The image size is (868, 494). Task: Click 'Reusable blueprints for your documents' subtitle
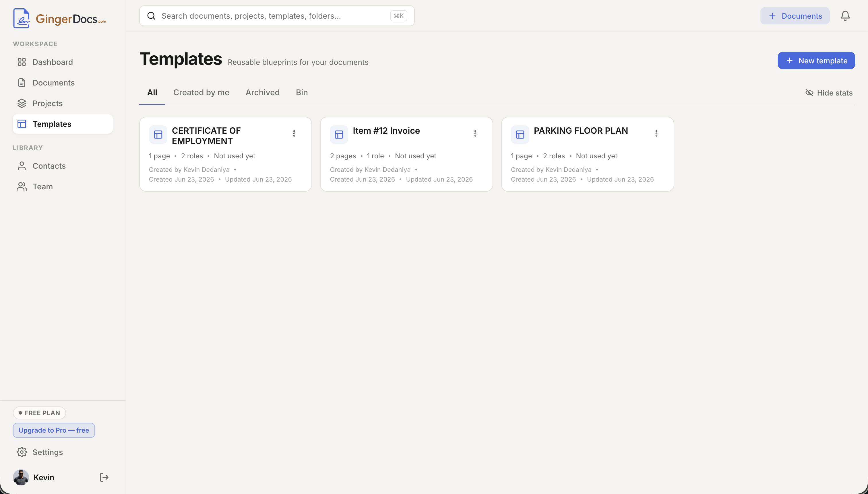pyautogui.click(x=298, y=63)
